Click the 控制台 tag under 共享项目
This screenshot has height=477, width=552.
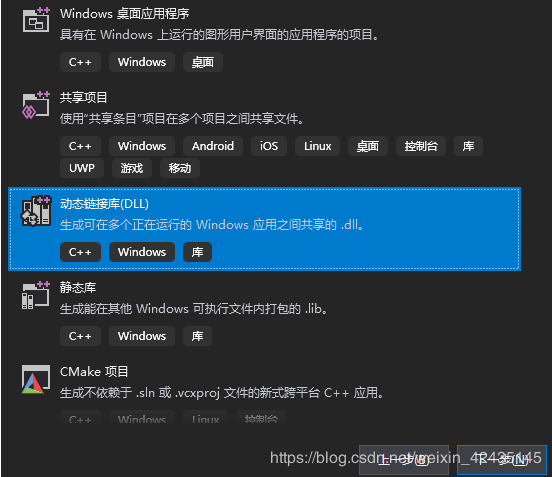click(x=421, y=146)
